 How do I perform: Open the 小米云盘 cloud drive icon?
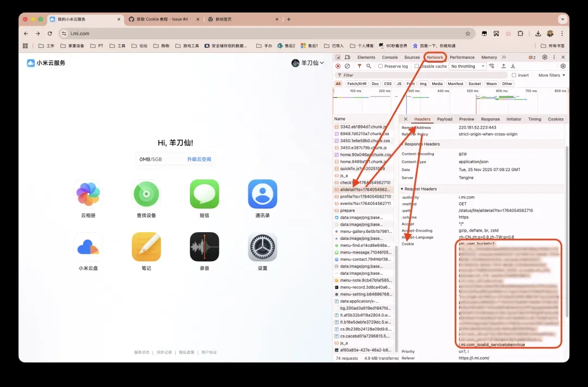point(88,247)
